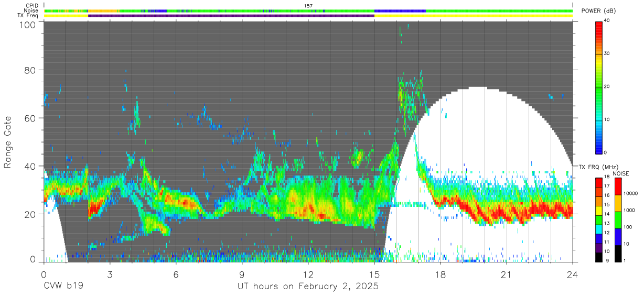Image resolution: width=644 pixels, height=297 pixels.
Task: Click the UT hours on February 2, 2025 title
Action: coord(308,287)
